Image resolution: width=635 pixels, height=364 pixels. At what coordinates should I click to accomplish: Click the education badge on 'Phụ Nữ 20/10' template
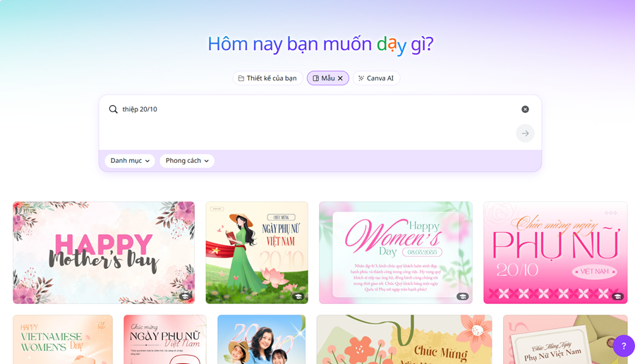pos(617,296)
